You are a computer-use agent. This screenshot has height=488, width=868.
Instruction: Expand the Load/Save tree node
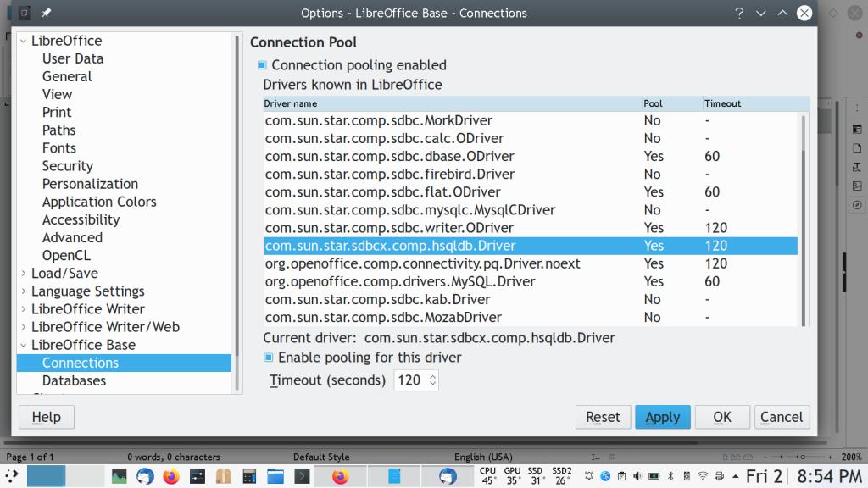(x=24, y=274)
